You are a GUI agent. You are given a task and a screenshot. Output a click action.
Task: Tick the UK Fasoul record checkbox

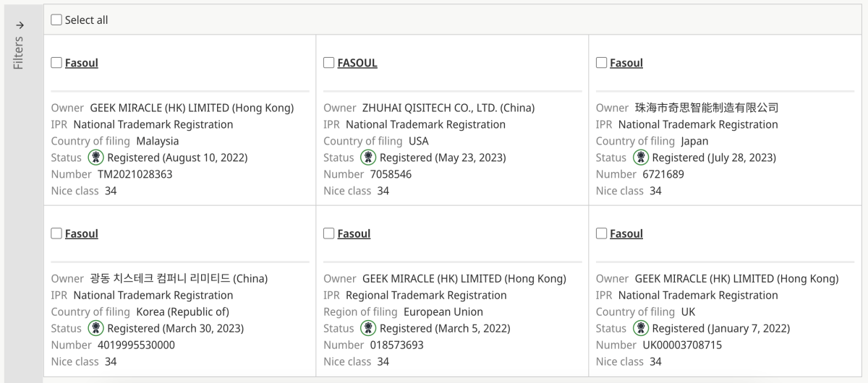[601, 233]
